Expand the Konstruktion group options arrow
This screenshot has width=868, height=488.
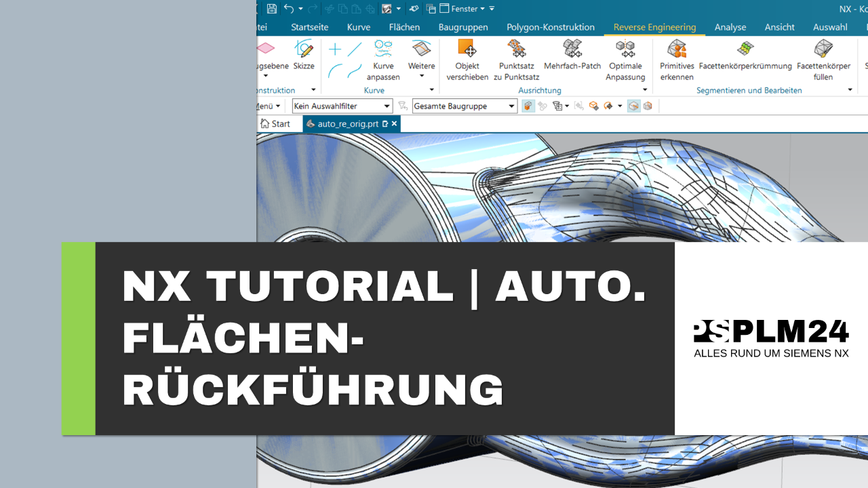point(313,90)
